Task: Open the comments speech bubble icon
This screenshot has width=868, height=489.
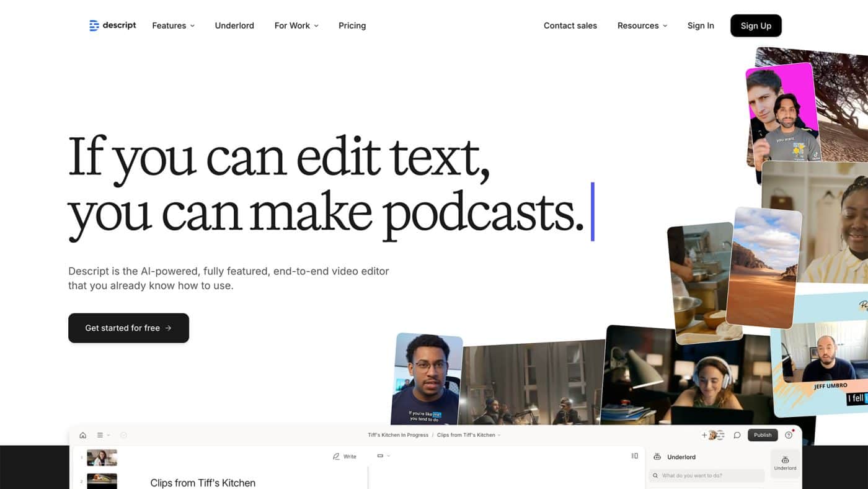Action: pos(737,435)
